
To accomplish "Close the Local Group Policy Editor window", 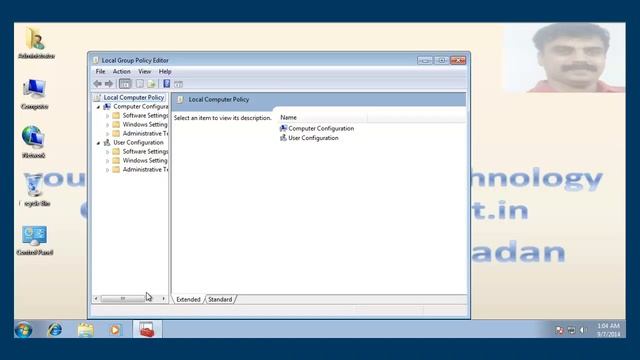I will coord(458,60).
